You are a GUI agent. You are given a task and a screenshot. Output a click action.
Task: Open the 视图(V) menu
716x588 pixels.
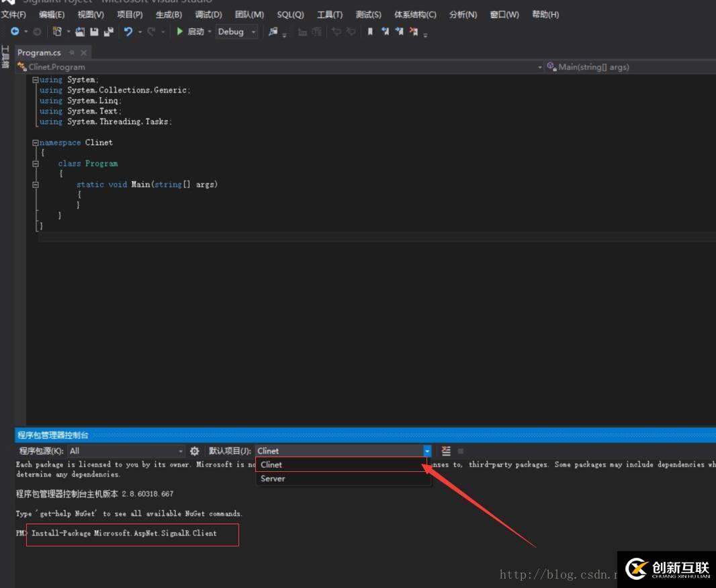[x=91, y=15]
